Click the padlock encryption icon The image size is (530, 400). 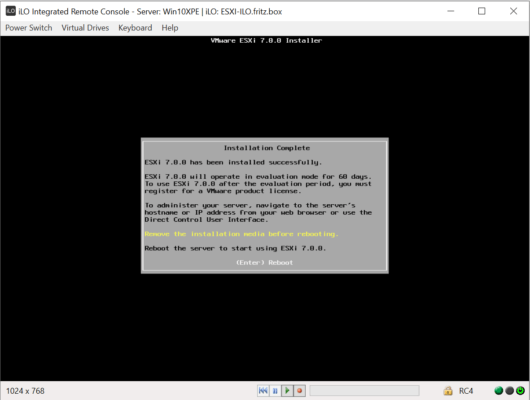[x=448, y=391]
